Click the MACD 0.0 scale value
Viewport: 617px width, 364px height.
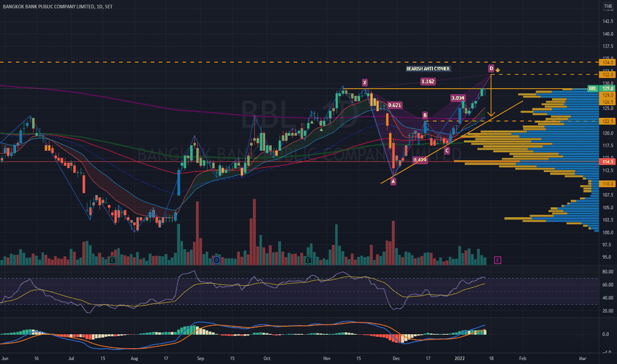coord(606,334)
